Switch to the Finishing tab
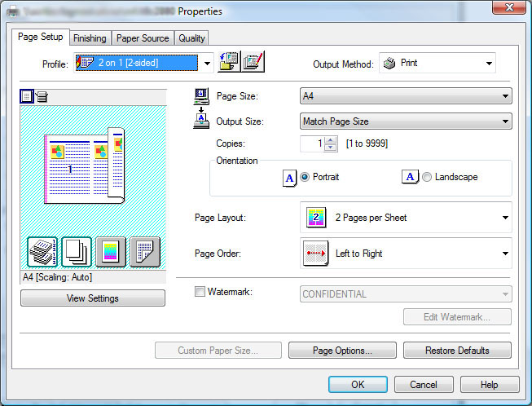The width and height of the screenshot is (532, 406). coord(90,38)
